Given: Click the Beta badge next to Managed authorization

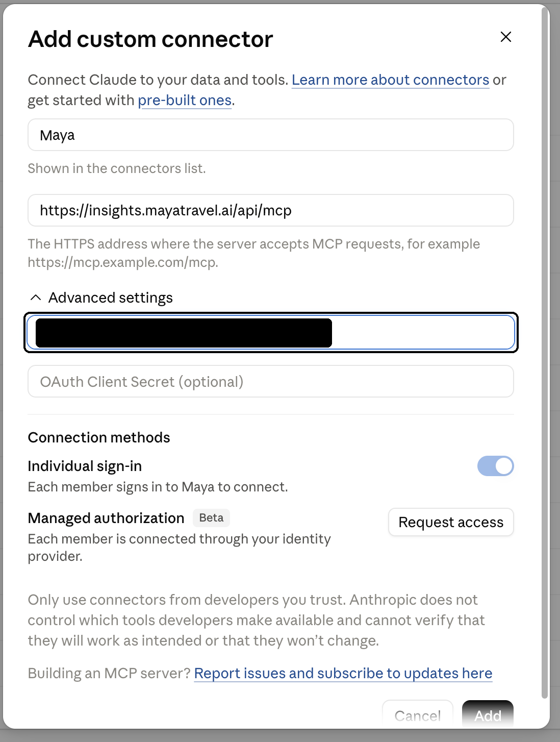Looking at the screenshot, I should coord(211,517).
